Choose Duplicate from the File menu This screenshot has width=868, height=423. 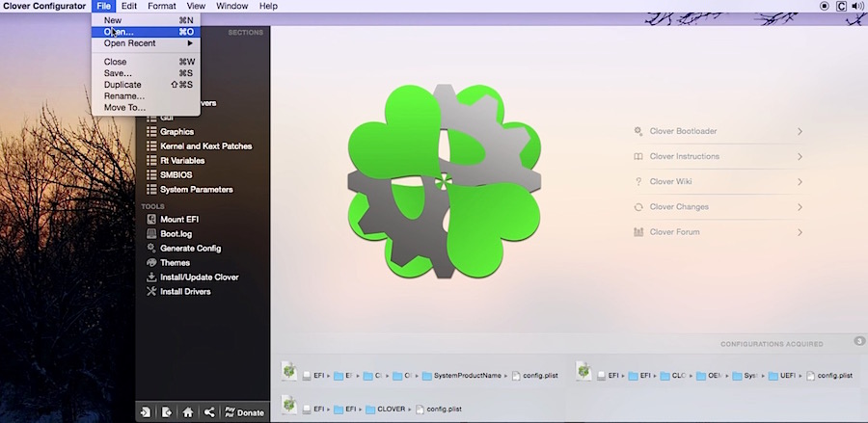tap(147, 85)
